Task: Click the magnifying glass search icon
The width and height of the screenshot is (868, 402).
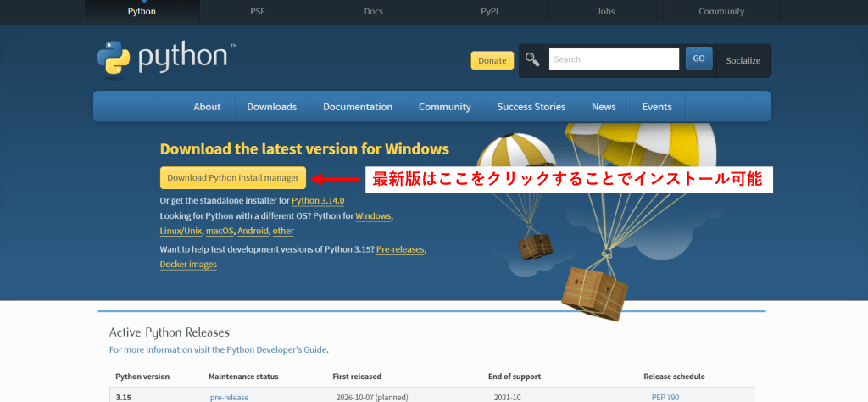Action: point(532,59)
